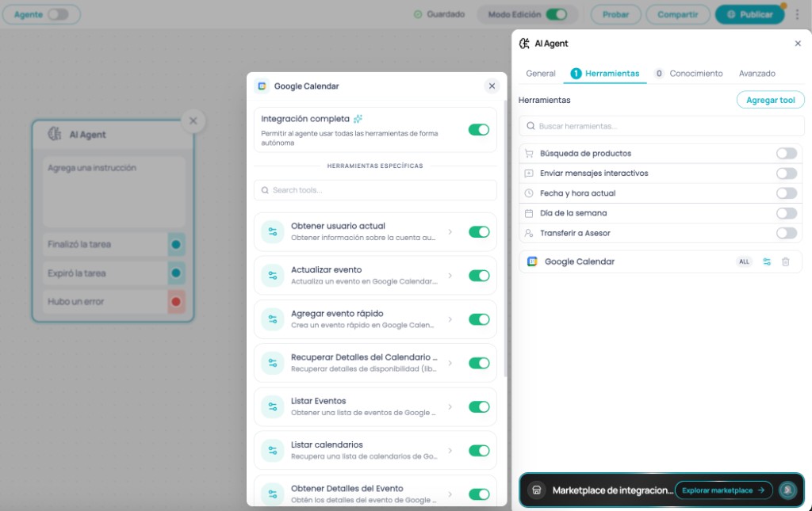Expand Obtener Detalles del Evento chevron
This screenshot has width=812, height=511.
[x=450, y=494]
